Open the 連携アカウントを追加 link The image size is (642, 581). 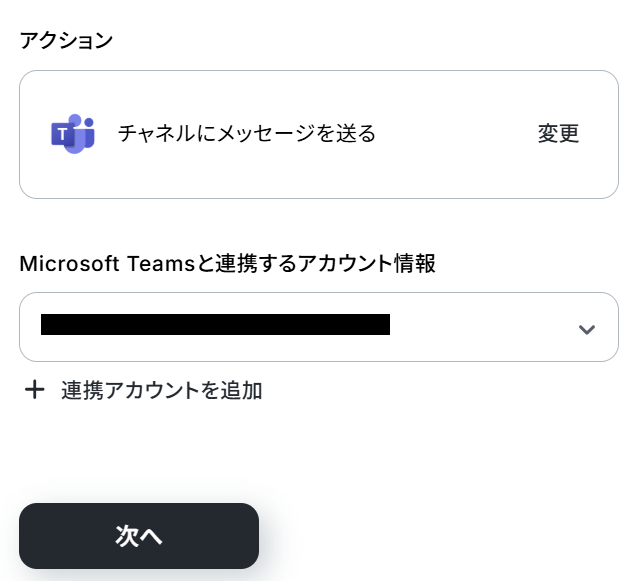161,390
